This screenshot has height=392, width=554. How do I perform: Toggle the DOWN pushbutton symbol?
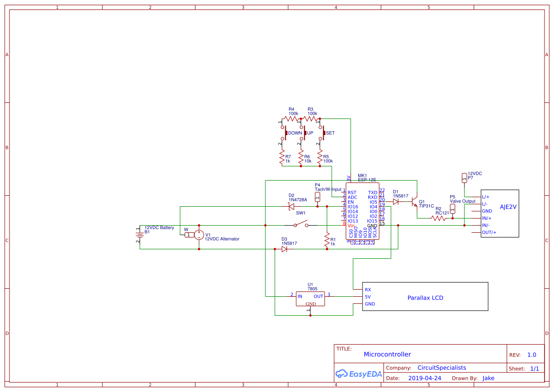[285, 133]
